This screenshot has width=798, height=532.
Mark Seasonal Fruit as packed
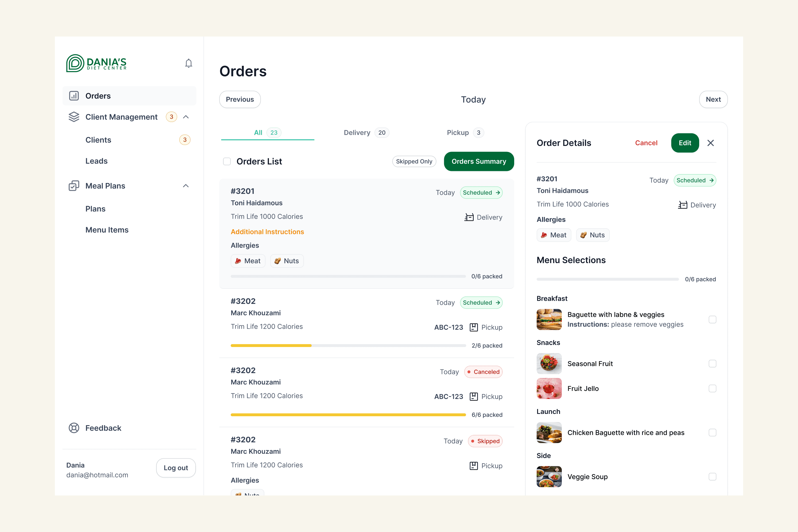click(712, 364)
